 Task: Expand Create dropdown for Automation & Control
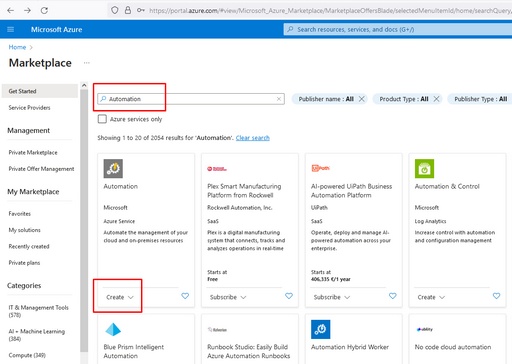coord(431,297)
